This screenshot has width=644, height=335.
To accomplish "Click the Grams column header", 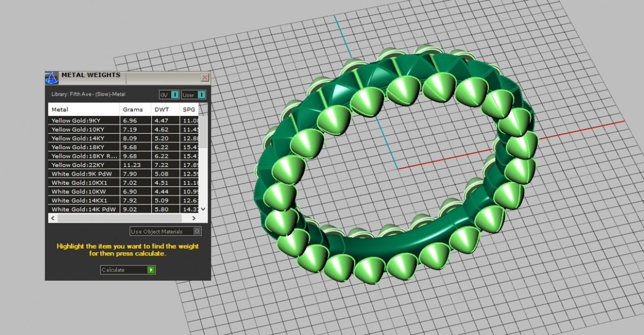I will point(133,110).
